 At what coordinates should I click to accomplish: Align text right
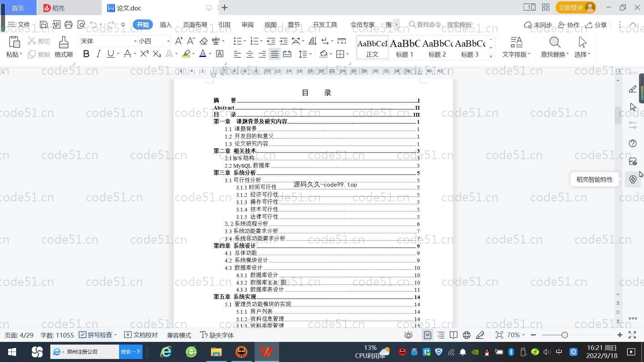click(262, 54)
